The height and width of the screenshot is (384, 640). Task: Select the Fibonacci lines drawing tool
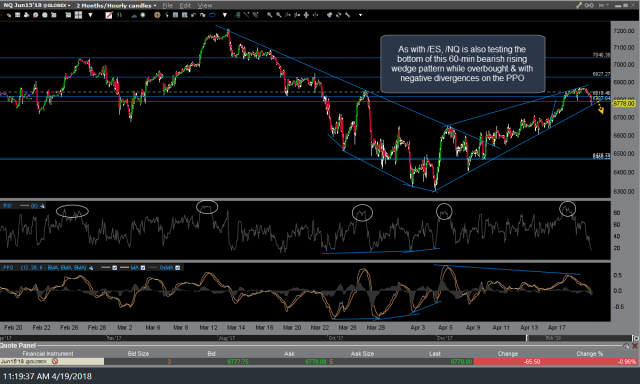238,15
